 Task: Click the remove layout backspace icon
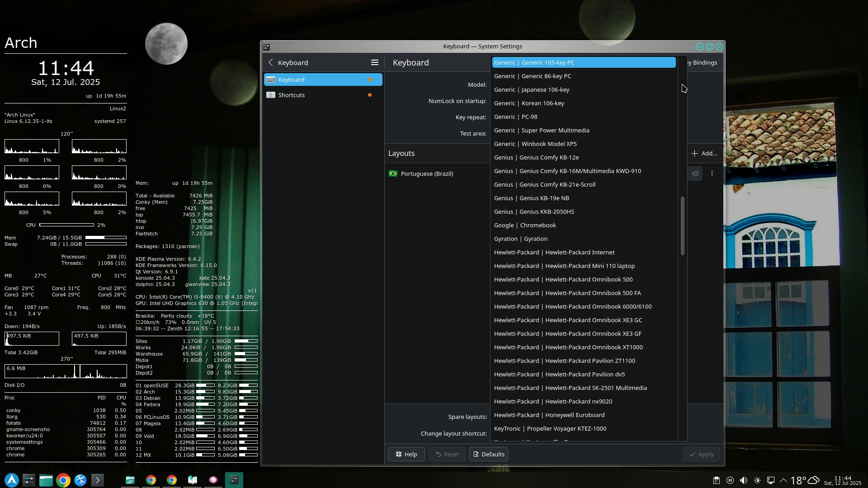click(x=695, y=174)
